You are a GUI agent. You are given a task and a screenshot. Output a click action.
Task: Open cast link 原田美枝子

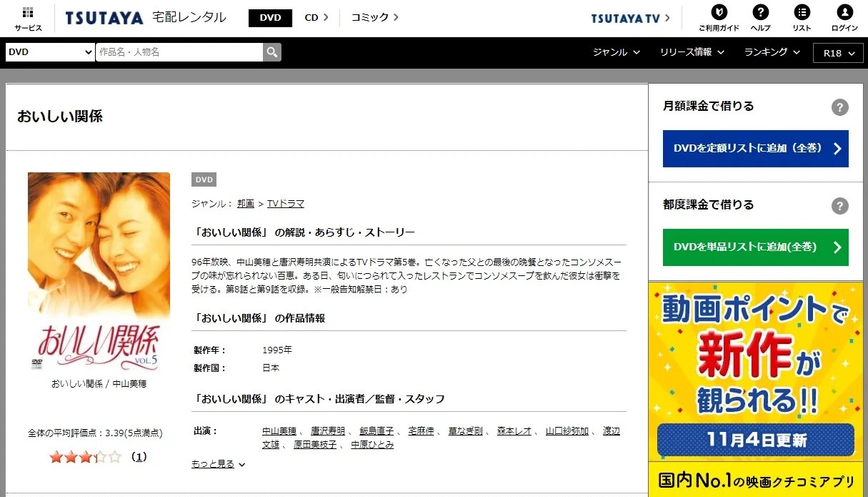coord(315,445)
